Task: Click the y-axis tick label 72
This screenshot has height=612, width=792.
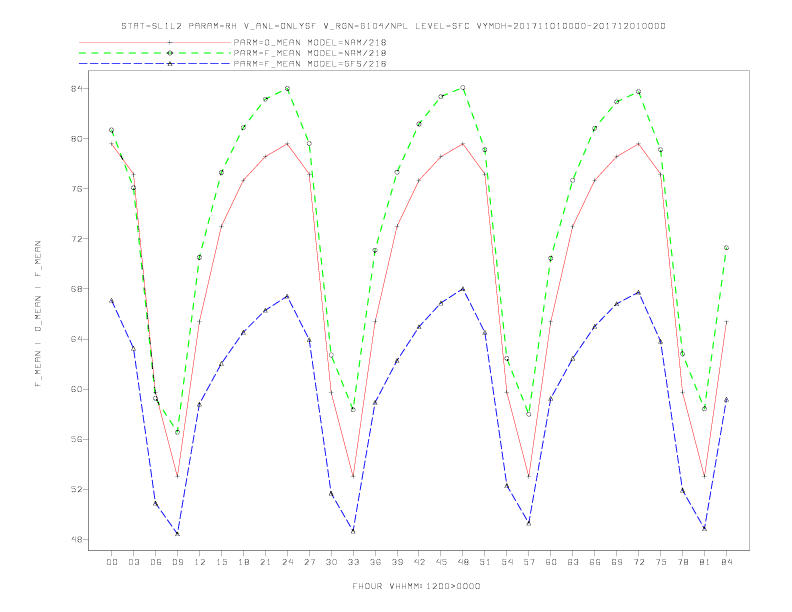Action: (76, 239)
